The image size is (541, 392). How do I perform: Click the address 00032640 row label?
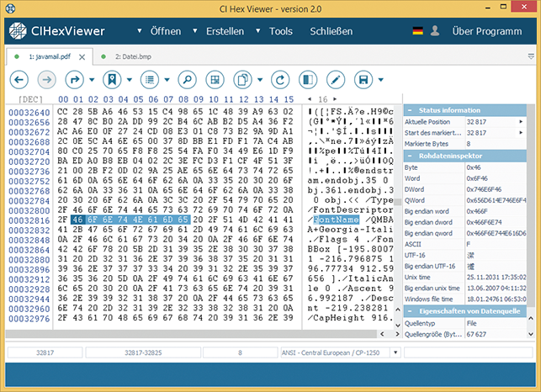coord(29,113)
